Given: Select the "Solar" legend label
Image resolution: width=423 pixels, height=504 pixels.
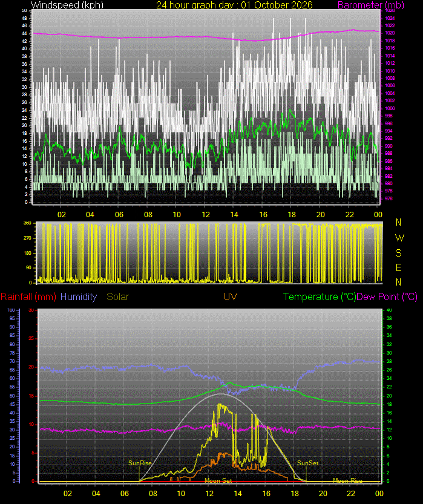Looking at the screenshot, I should [117, 296].
